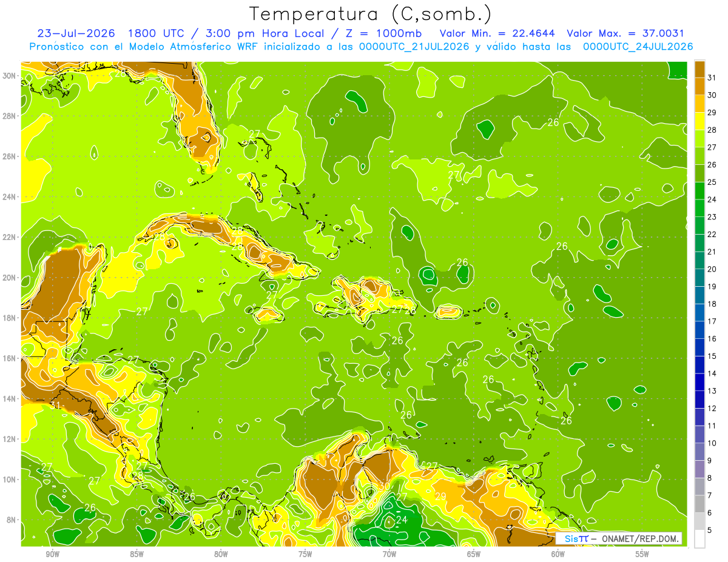Viewport: 728px width, 562px height.
Task: Click the '10N' latitude axis label
Action: pyautogui.click(x=9, y=480)
